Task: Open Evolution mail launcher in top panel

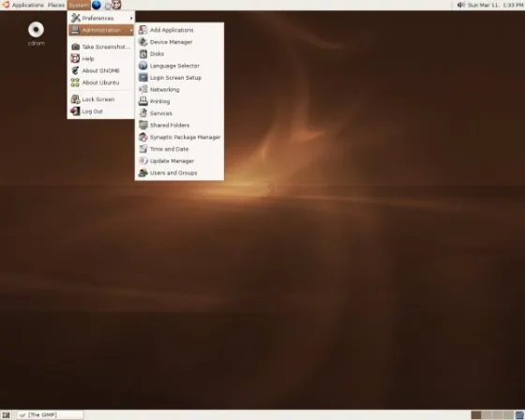Action: coord(108,6)
